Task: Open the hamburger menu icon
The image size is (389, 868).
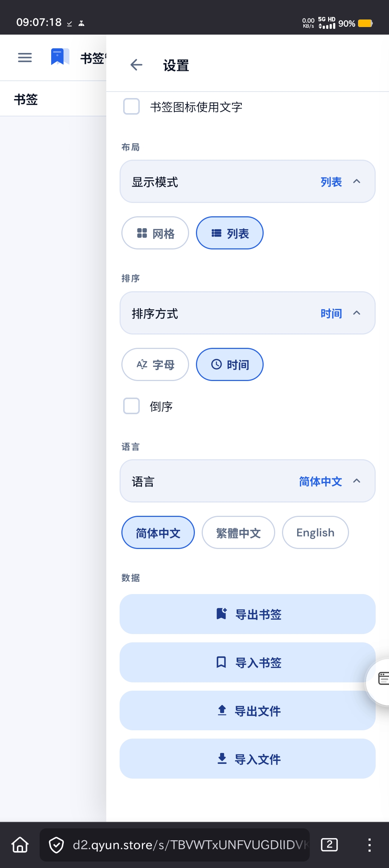Action: (x=25, y=58)
